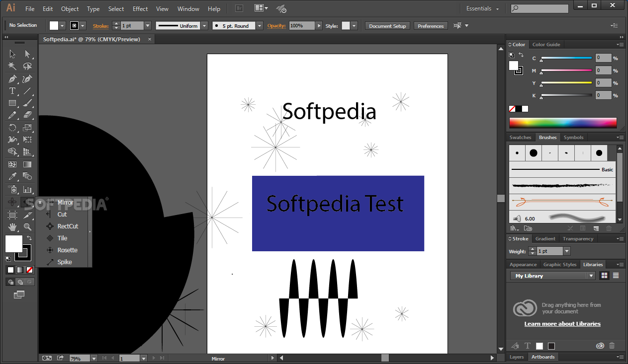This screenshot has height=364, width=628.
Task: Select the Line Segment tool
Action: [x=27, y=91]
